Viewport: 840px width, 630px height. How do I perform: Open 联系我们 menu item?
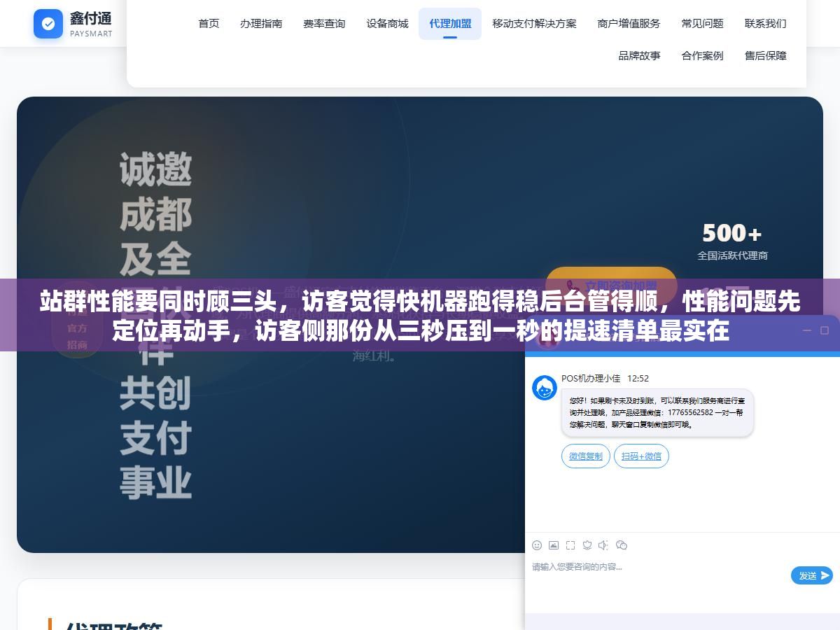(765, 24)
